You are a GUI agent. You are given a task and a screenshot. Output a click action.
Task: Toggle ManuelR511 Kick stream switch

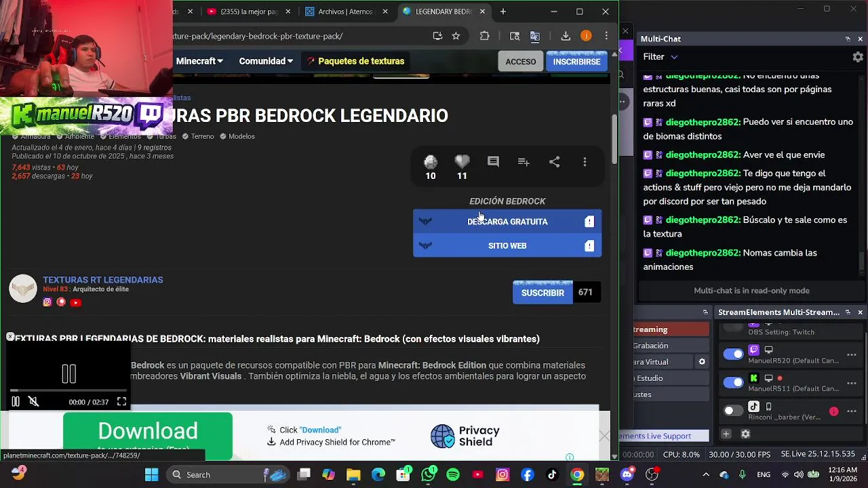[x=733, y=383]
